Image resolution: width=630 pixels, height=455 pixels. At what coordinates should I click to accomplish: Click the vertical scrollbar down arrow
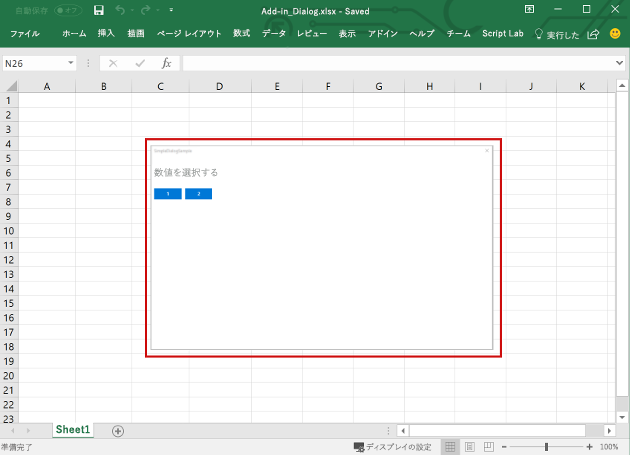click(622, 417)
